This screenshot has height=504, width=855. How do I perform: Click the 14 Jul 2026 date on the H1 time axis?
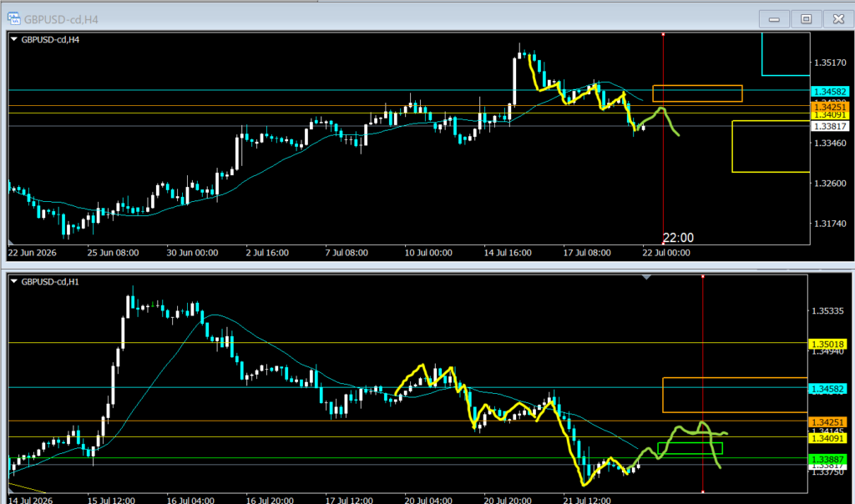tap(31, 500)
